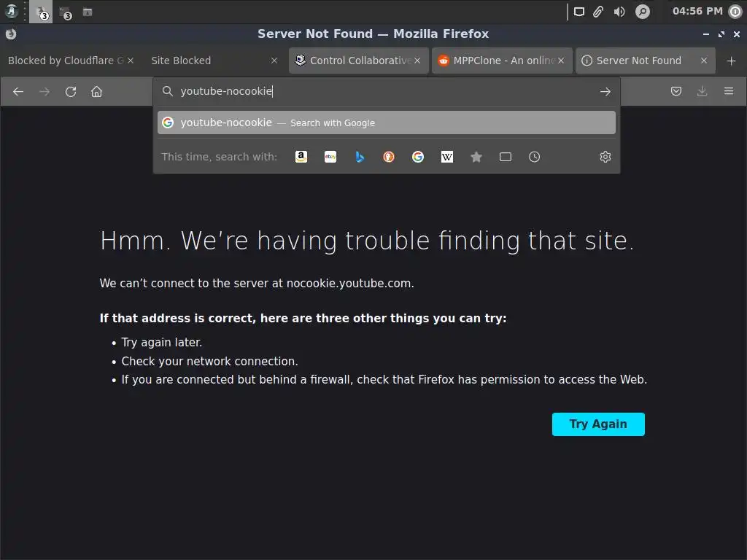747x560 pixels.
Task: Click the Try Again button
Action: (598, 424)
